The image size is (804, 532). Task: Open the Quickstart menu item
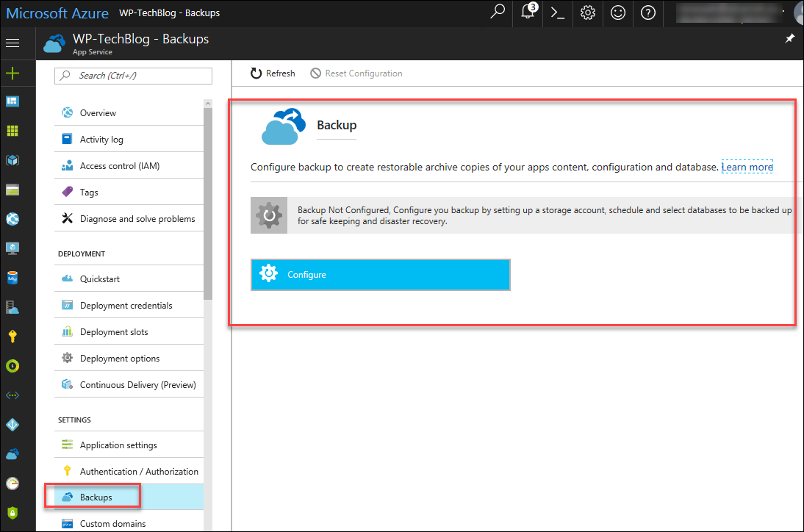tap(129, 278)
